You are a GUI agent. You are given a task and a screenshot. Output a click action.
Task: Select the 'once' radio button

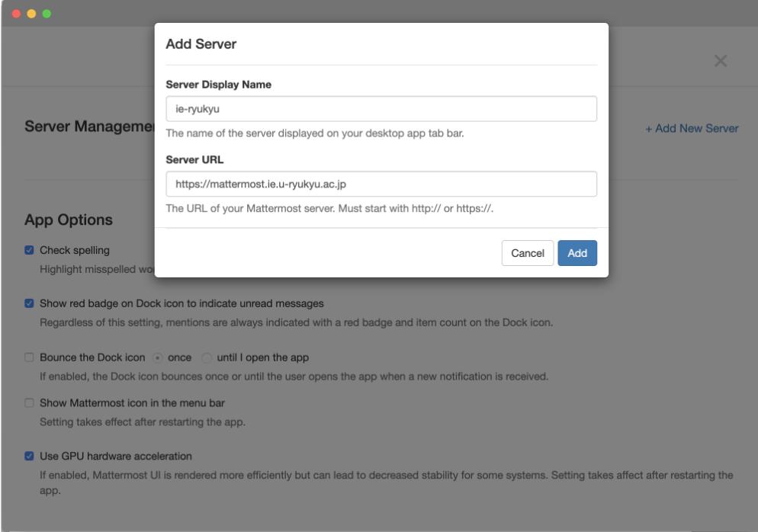pyautogui.click(x=158, y=357)
